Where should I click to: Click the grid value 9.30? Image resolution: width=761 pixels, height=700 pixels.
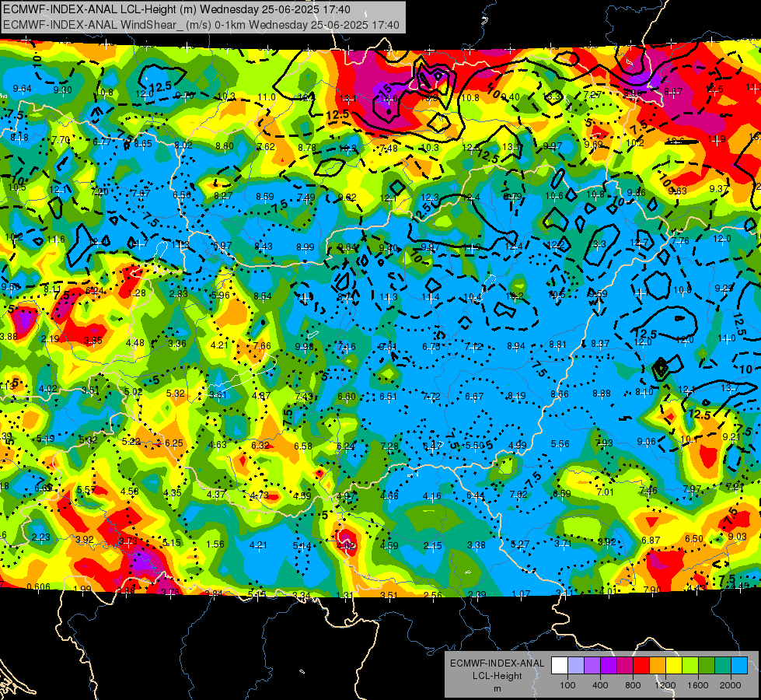coord(63,90)
